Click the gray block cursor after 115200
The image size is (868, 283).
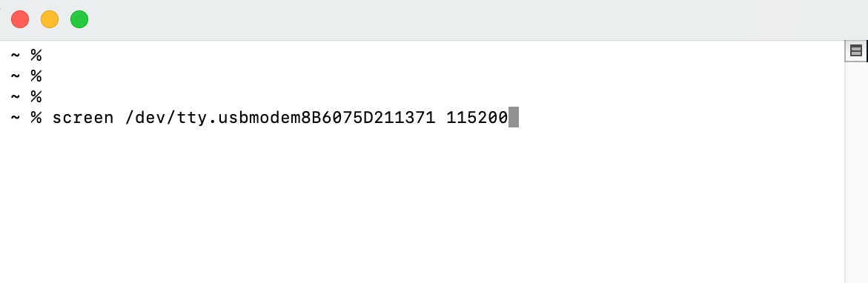513,117
